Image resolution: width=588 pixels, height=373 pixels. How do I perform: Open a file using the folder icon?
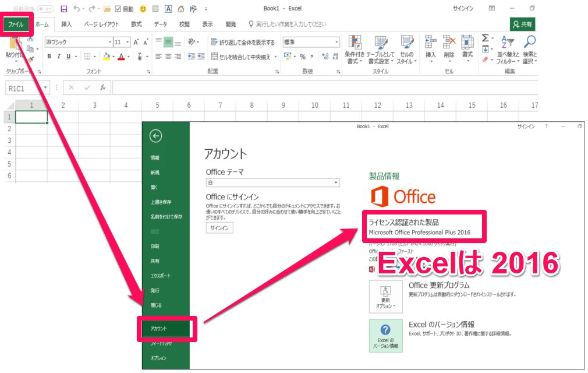click(107, 9)
